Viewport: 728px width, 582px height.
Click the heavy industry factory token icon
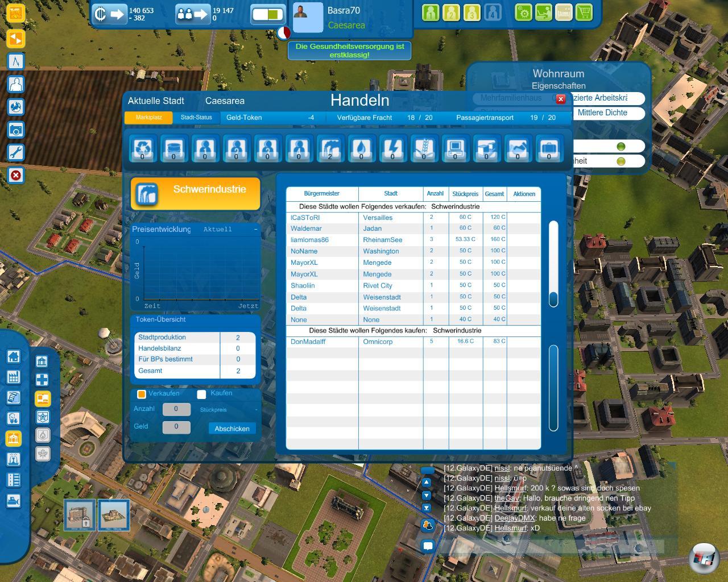[330, 149]
